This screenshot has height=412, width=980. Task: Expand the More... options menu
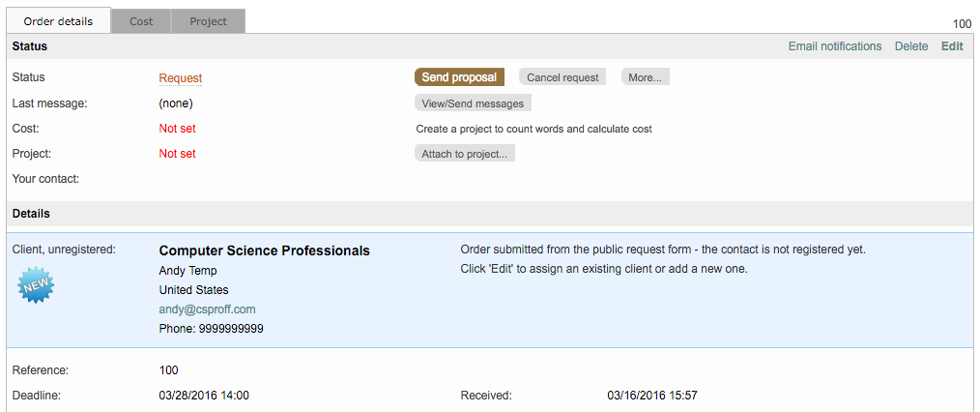coord(645,77)
